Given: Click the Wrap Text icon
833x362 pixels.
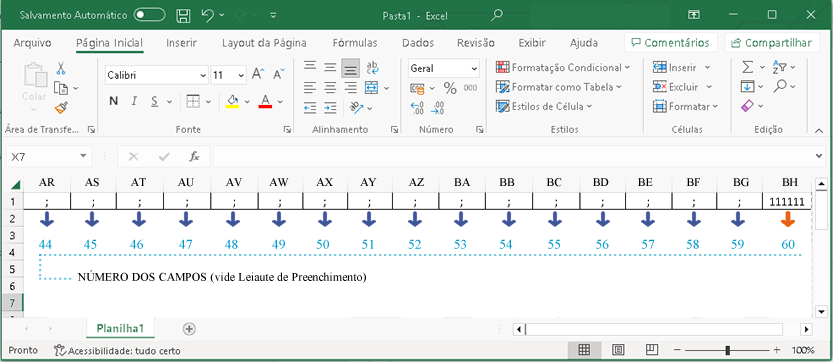Looking at the screenshot, I should [x=372, y=68].
